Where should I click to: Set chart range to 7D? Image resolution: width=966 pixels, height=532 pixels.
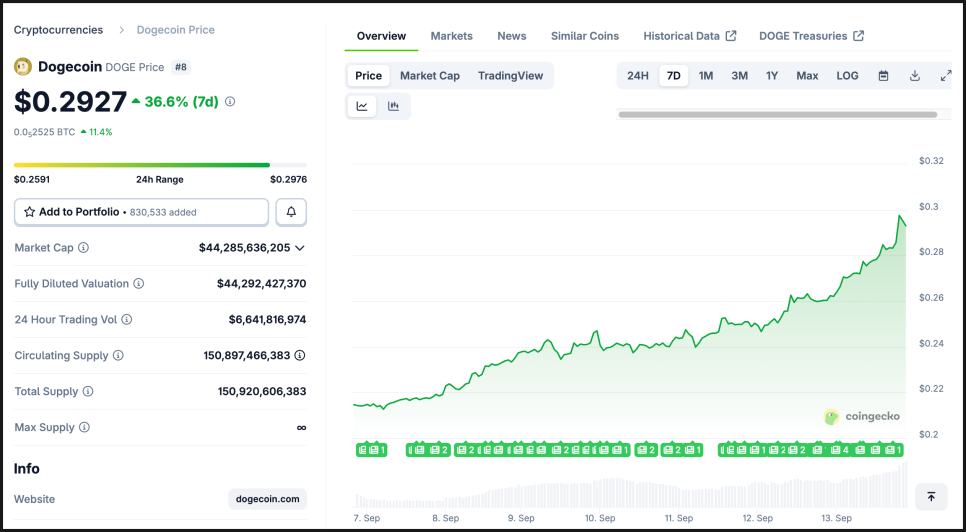click(674, 76)
